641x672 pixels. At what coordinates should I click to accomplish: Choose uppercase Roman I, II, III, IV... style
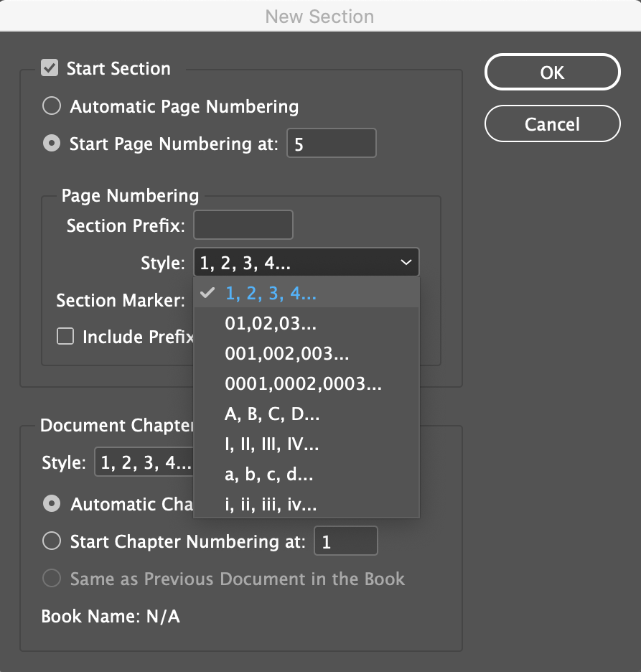307,444
